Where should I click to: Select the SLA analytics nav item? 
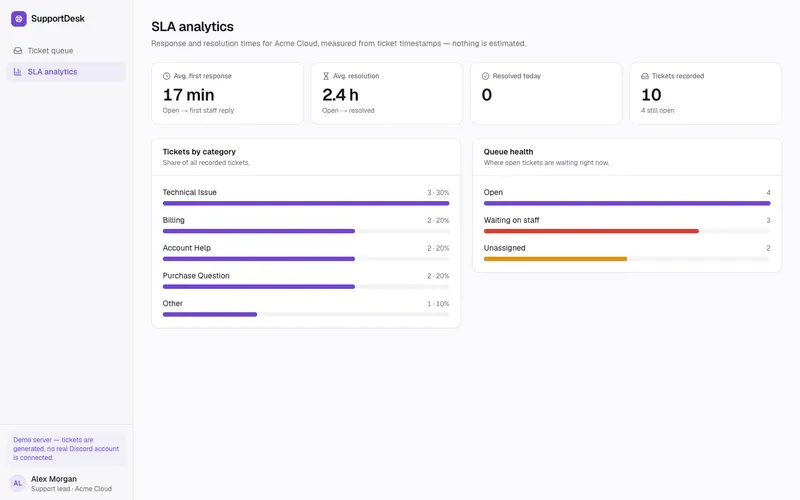(66, 72)
